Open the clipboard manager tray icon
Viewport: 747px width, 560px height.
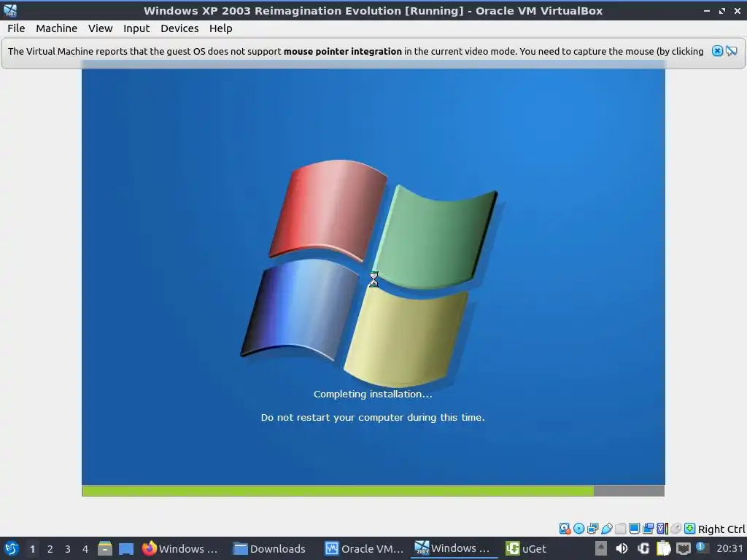point(663,548)
